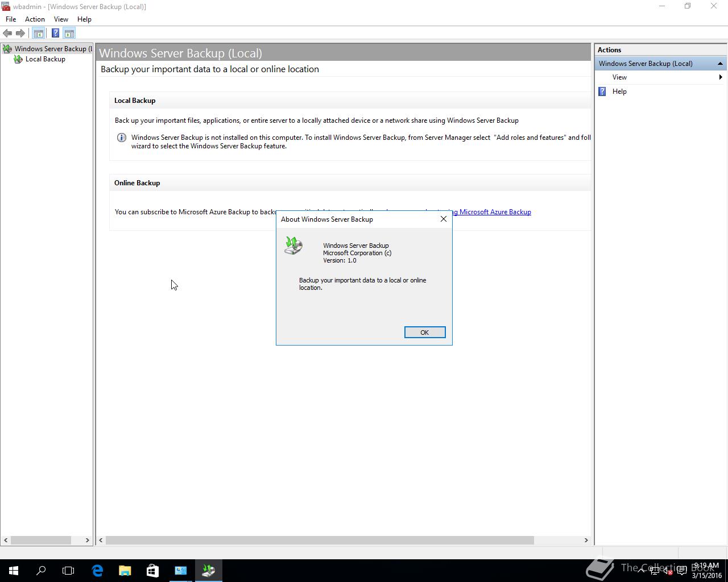Switch to Server Manager on taskbar
The width and height of the screenshot is (728, 582).
pyautogui.click(x=180, y=571)
